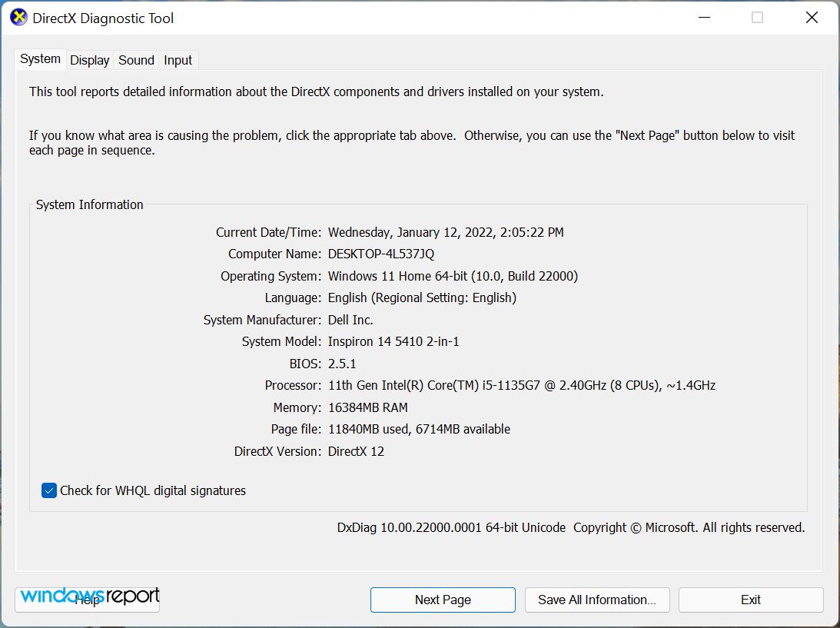This screenshot has width=840, height=628.
Task: Select the System tab
Action: pos(40,58)
